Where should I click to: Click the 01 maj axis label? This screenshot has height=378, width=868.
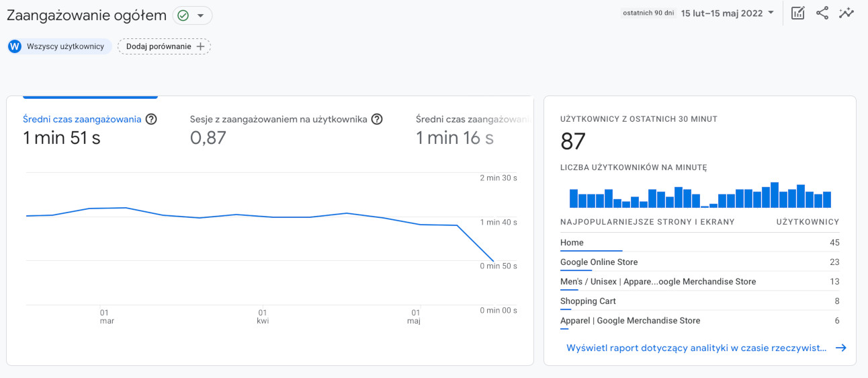415,317
